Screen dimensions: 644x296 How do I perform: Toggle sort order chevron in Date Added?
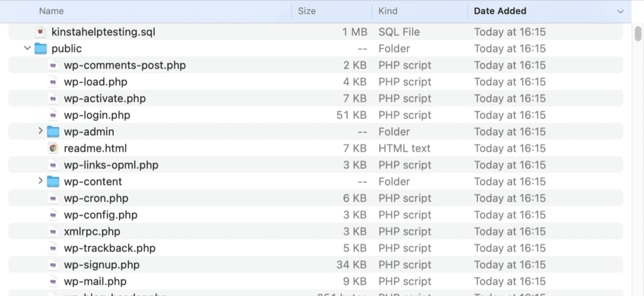620,11
